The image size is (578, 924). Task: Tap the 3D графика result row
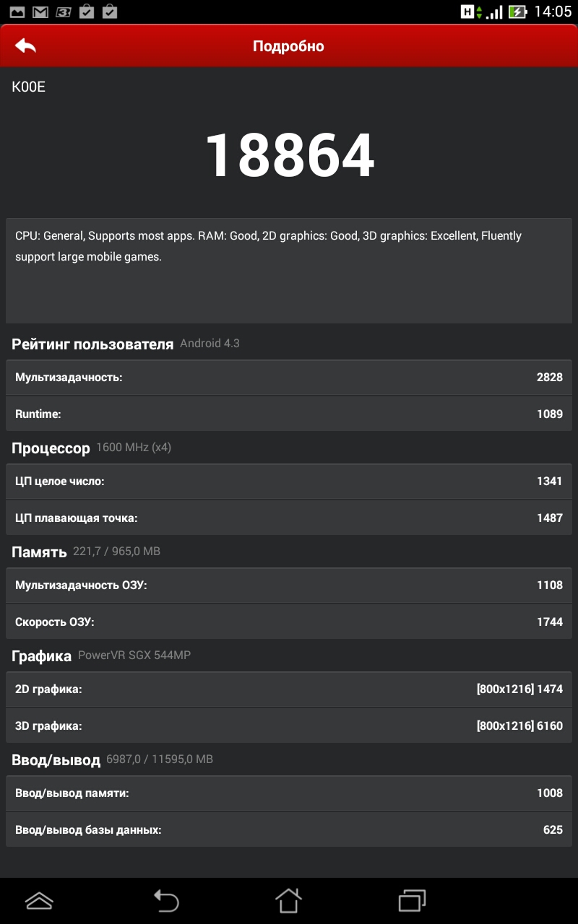(x=289, y=725)
